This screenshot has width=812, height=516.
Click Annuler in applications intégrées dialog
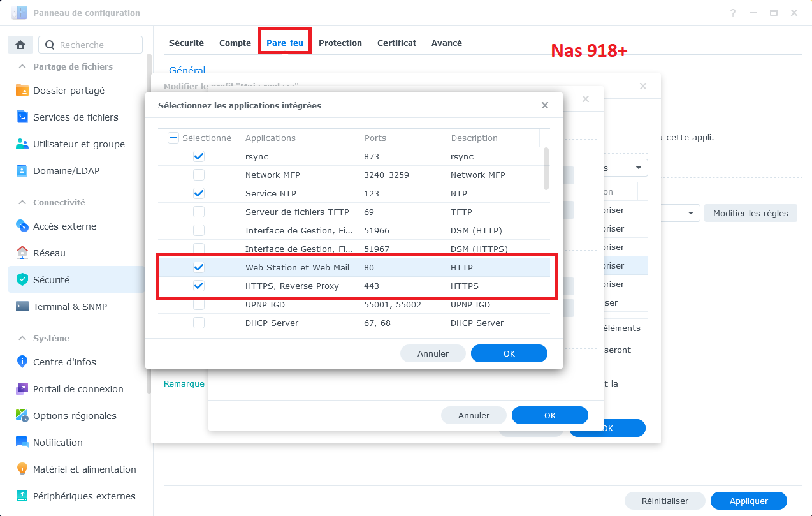pyautogui.click(x=433, y=353)
